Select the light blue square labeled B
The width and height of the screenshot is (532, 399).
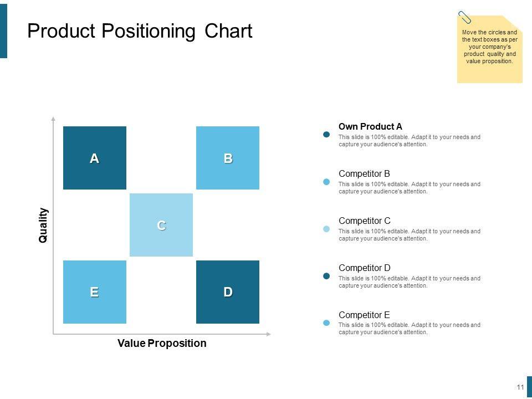point(228,158)
